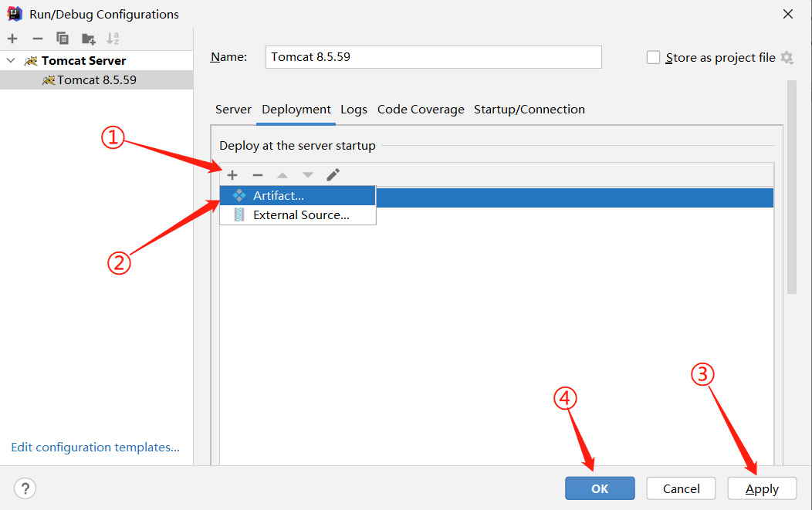
Task: Dismiss the dialog with Cancel
Action: point(681,488)
